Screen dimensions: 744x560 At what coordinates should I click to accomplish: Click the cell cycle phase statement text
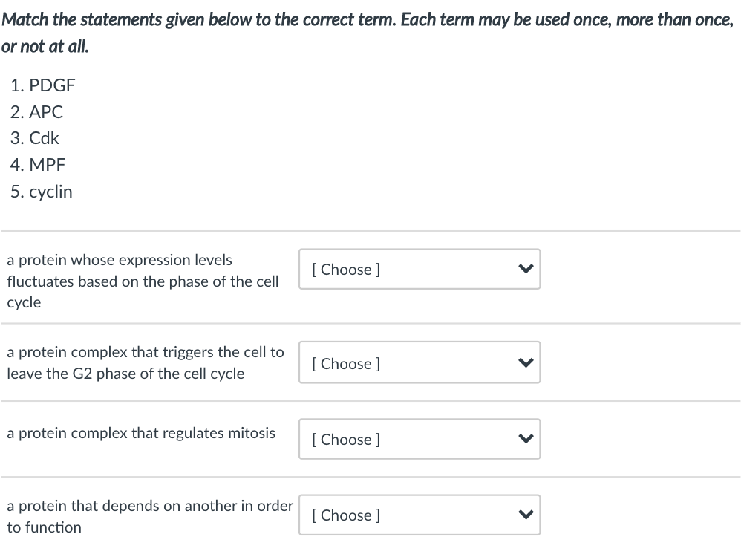pyautogui.click(x=143, y=281)
